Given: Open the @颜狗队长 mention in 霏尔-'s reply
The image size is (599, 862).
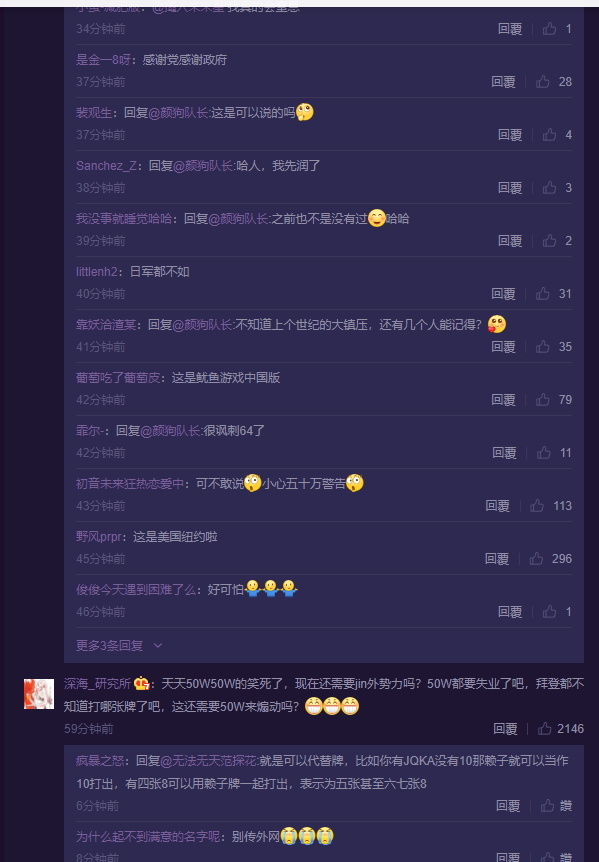Looking at the screenshot, I should [170, 431].
